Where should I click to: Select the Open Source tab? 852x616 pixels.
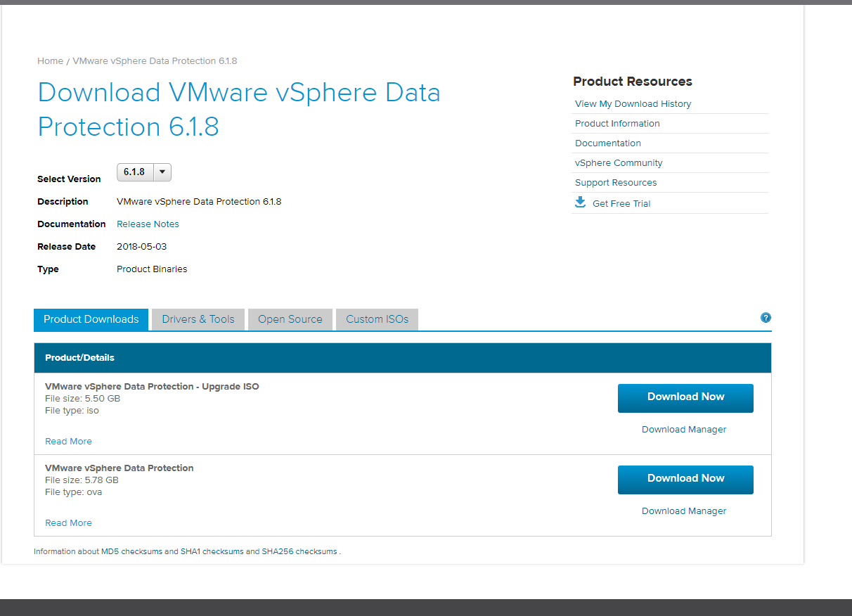click(x=290, y=319)
